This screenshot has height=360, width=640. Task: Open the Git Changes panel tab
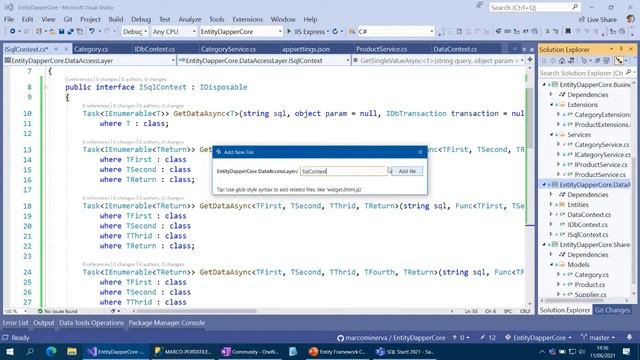coord(612,310)
